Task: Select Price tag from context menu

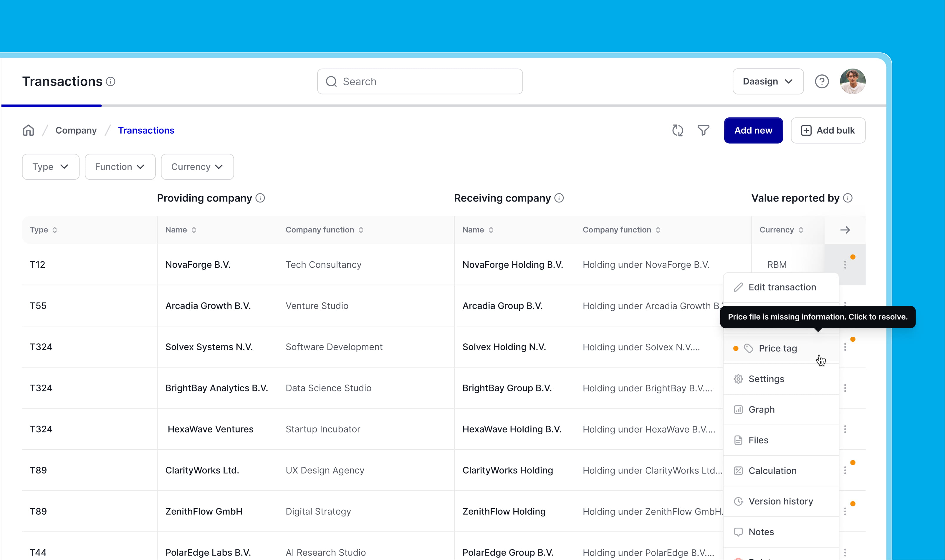Action: [777, 348]
